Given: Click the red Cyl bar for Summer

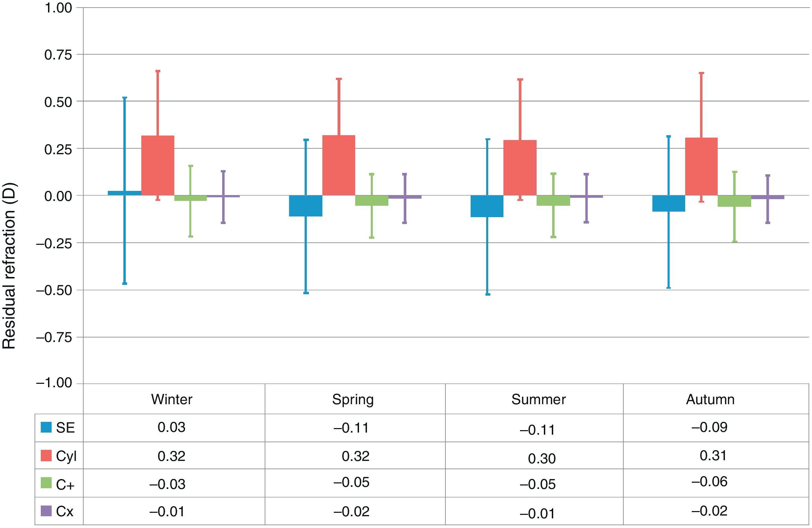Looking at the screenshot, I should pos(520,168).
